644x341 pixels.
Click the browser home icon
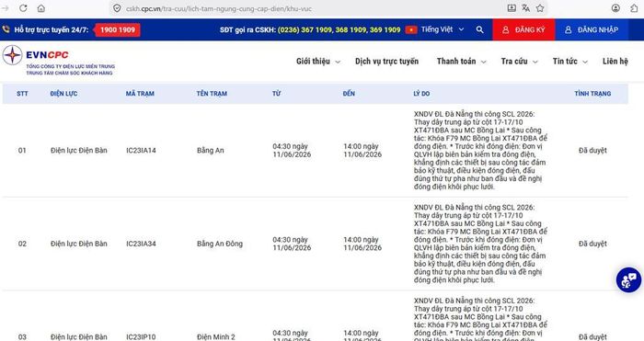point(41,8)
